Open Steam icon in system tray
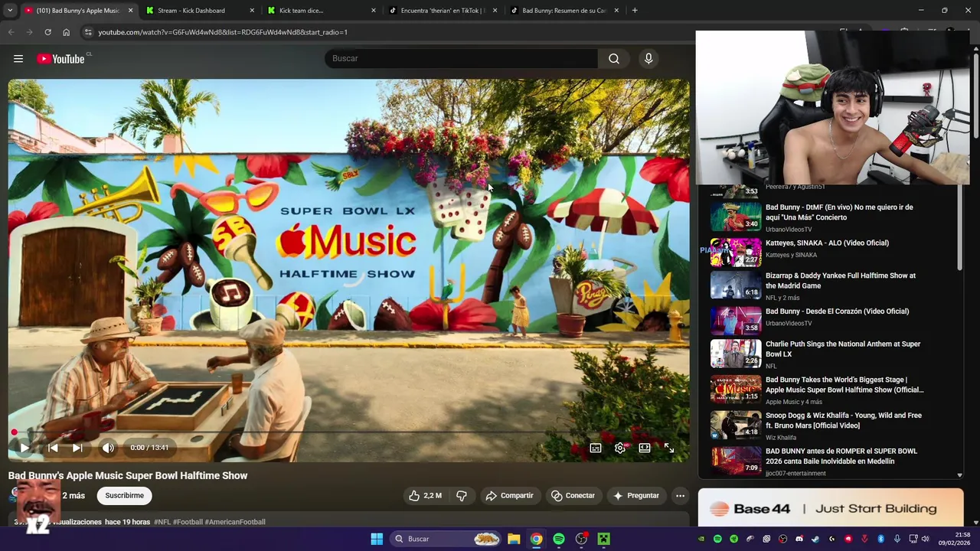This screenshot has height=551, width=980. [815, 539]
